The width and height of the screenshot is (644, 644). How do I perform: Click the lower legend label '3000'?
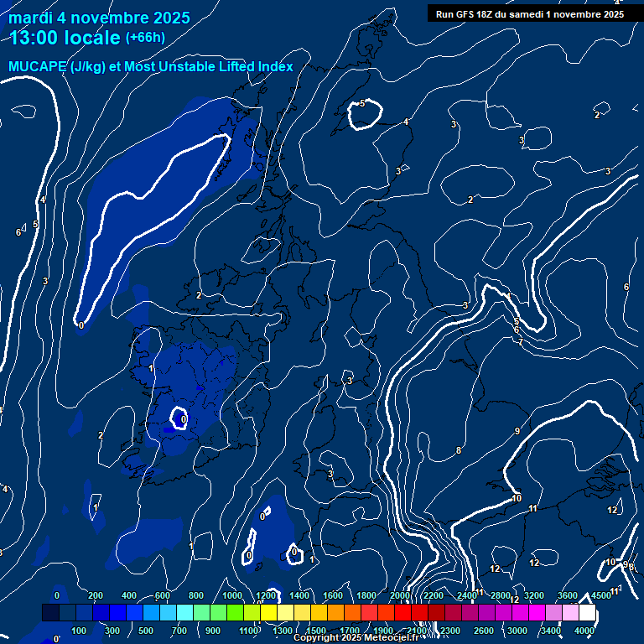pyautogui.click(x=517, y=631)
